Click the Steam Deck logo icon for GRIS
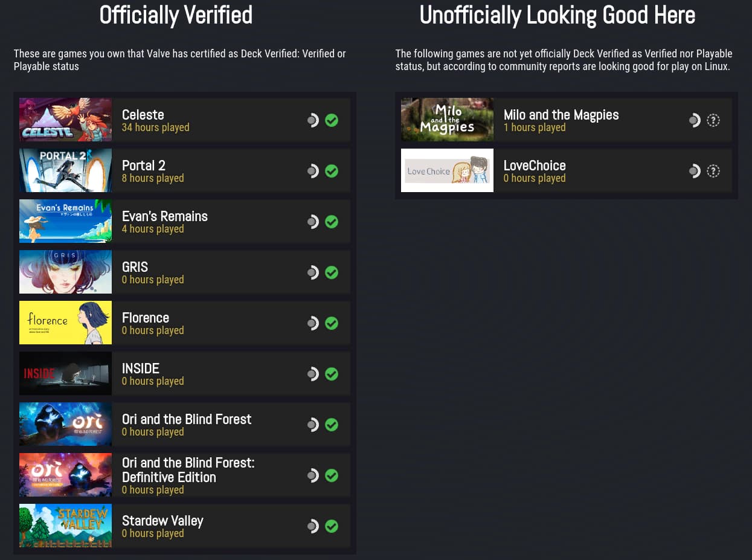This screenshot has width=752, height=560. tap(312, 272)
